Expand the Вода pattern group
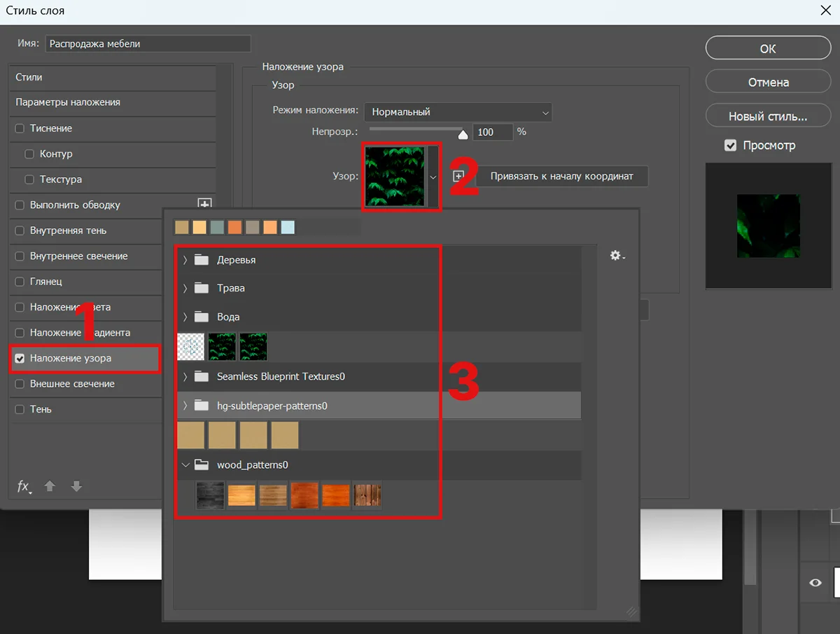This screenshot has width=840, height=634. 185,317
